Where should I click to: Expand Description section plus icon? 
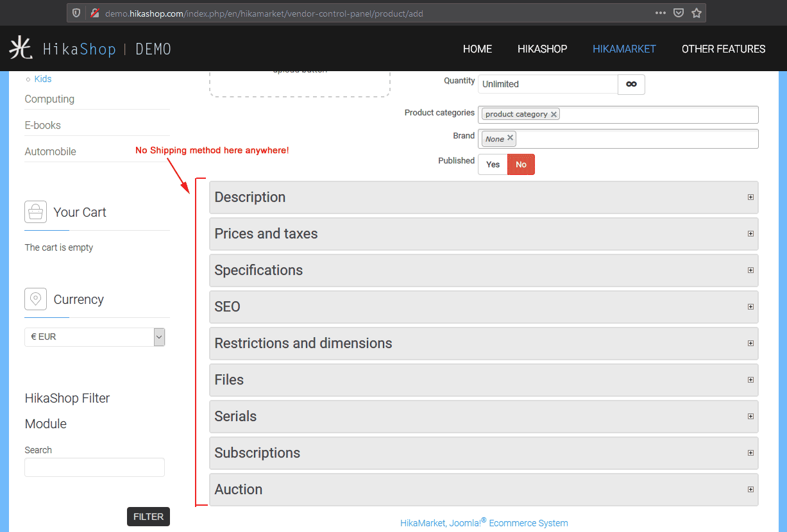point(750,197)
